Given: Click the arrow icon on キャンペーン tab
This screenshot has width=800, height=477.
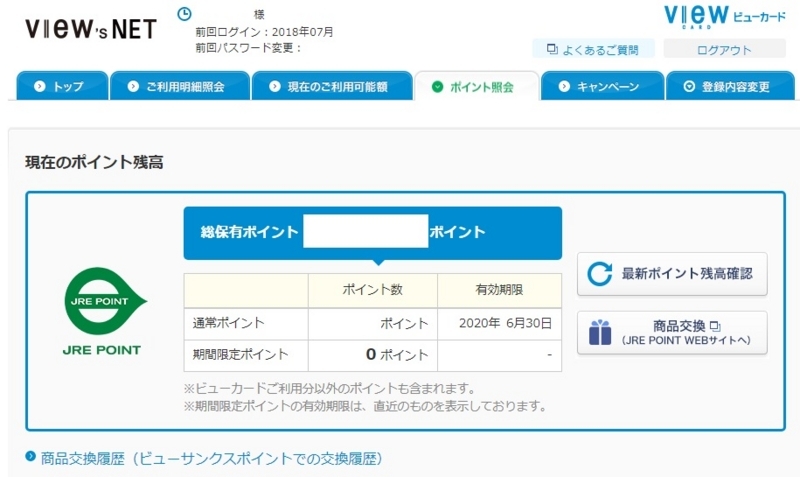Looking at the screenshot, I should [564, 87].
